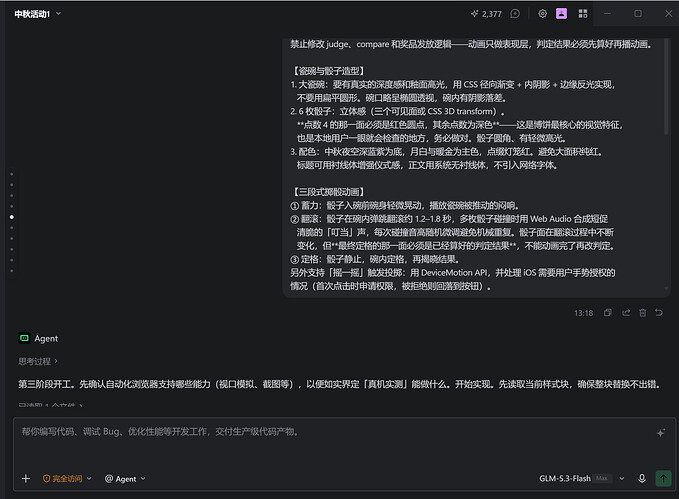679x499 pixels.
Task: Copy the message sent at 13:18
Action: [x=608, y=313]
